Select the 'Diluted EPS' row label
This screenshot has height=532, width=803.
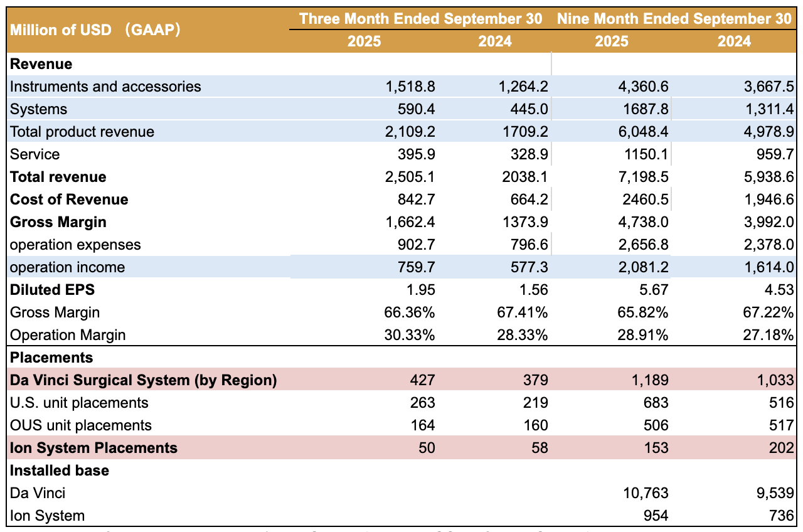(x=53, y=290)
